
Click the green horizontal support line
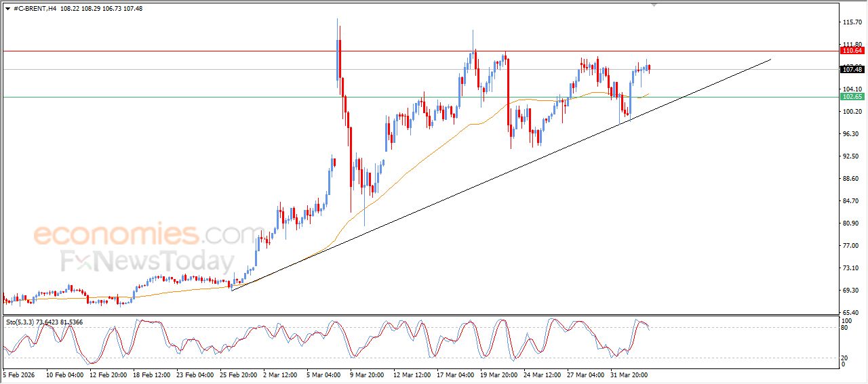[x=203, y=97]
